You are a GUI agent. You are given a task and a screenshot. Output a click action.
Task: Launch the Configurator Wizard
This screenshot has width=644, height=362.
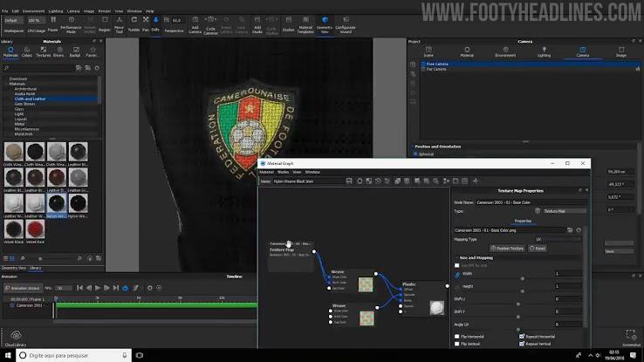click(x=346, y=24)
